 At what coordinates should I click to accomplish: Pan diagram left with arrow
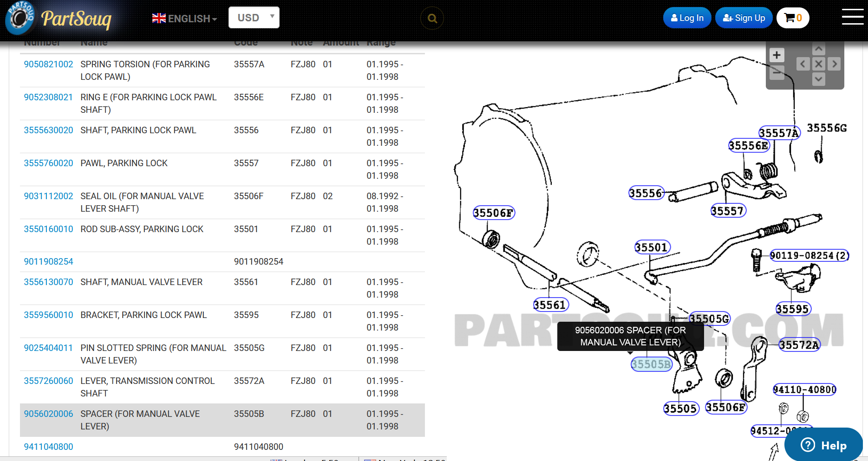point(803,64)
